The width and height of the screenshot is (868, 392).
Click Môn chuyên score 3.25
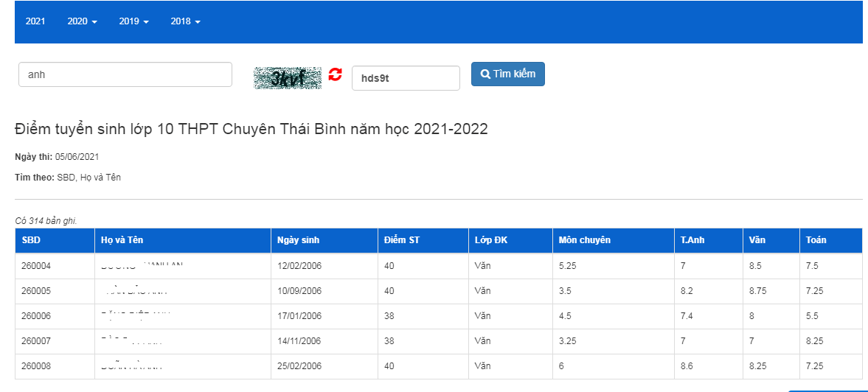coord(568,341)
